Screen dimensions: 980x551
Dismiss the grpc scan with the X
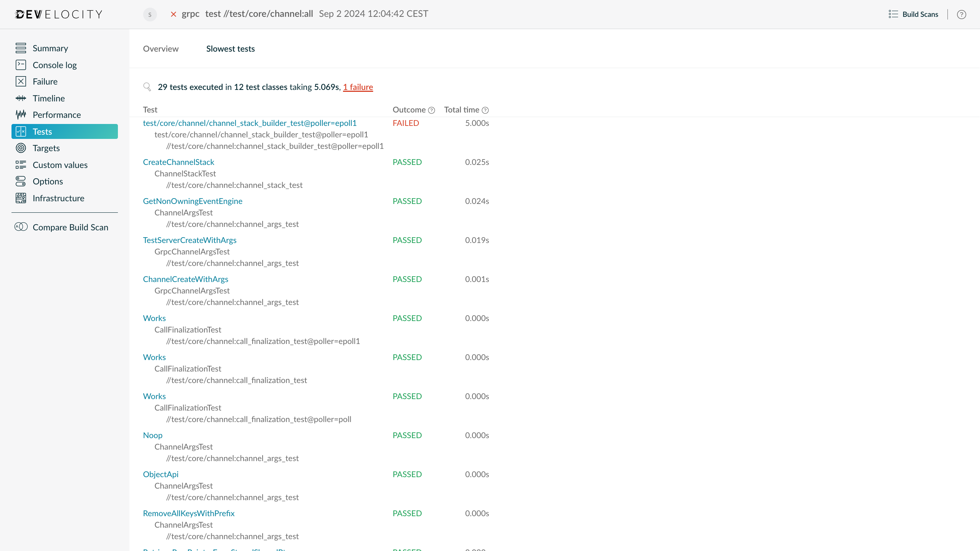[x=173, y=14]
